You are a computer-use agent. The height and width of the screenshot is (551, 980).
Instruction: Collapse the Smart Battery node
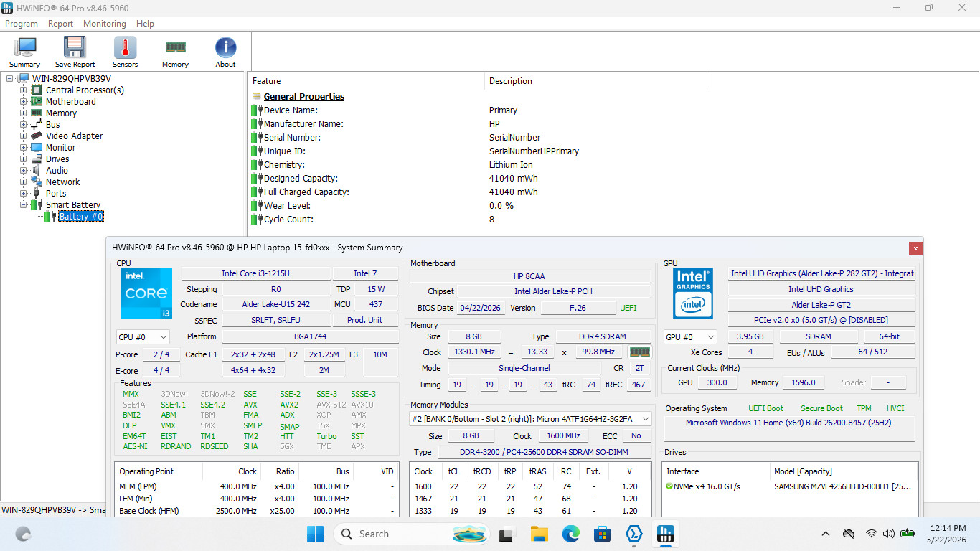(24, 205)
